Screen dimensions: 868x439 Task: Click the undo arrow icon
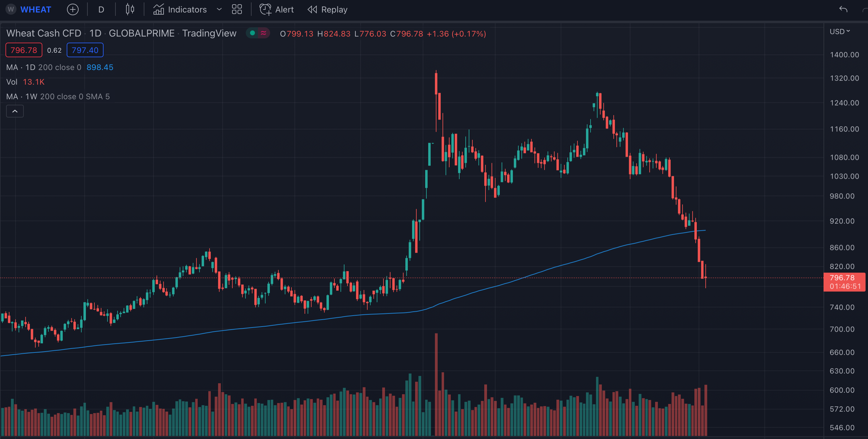pyautogui.click(x=843, y=9)
